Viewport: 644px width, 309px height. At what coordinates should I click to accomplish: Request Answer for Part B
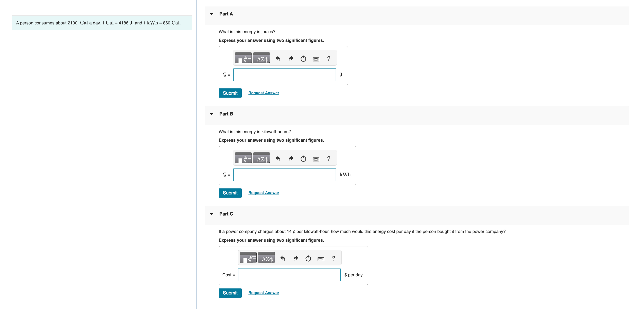coord(264,193)
